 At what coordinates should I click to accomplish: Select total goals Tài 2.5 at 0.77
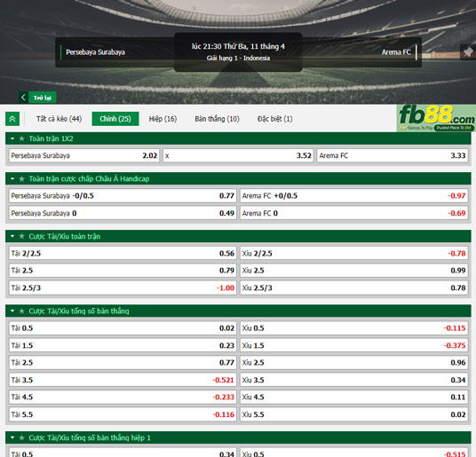pos(123,363)
